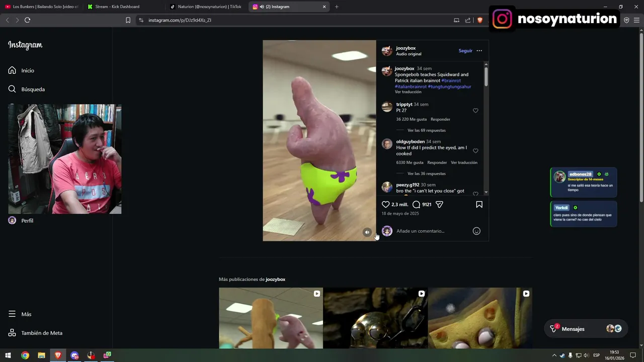644x362 pixels.
Task: Open peezy.g192's username
Action: pos(408,185)
